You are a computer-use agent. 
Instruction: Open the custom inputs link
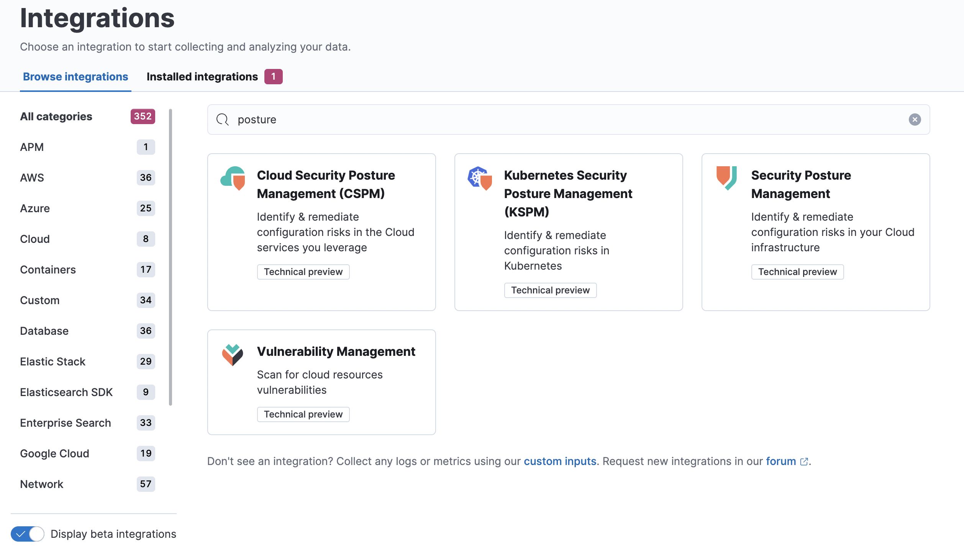click(x=561, y=462)
